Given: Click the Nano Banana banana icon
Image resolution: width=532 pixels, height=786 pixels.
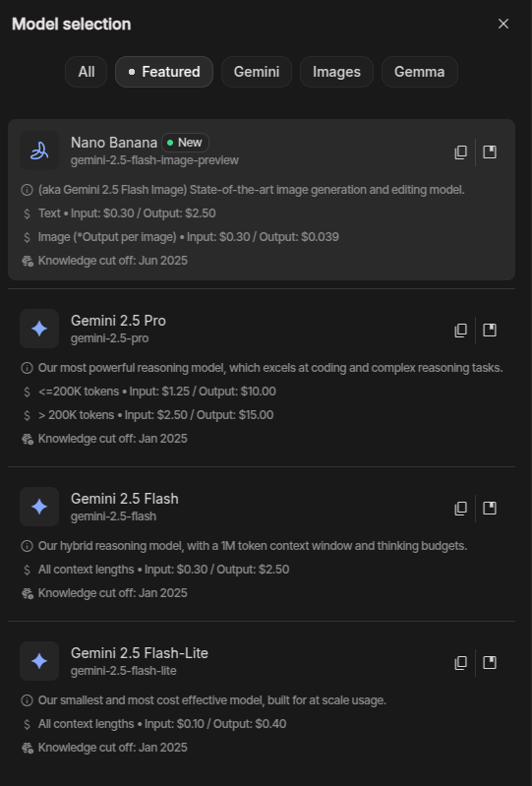Looking at the screenshot, I should coord(39,151).
